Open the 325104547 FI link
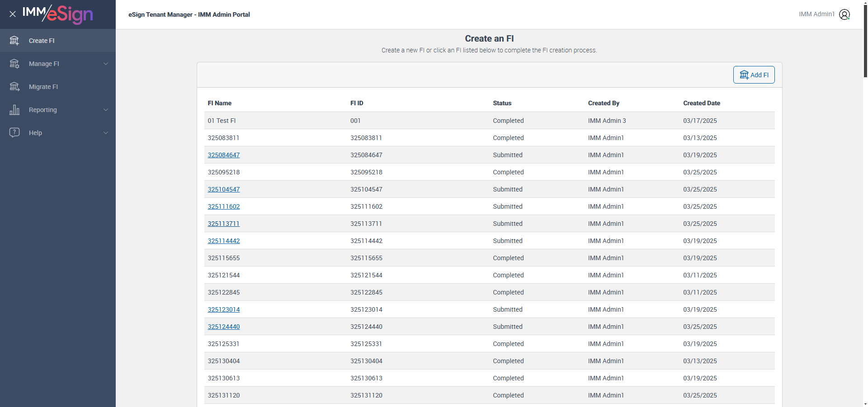868x407 pixels. (x=224, y=189)
